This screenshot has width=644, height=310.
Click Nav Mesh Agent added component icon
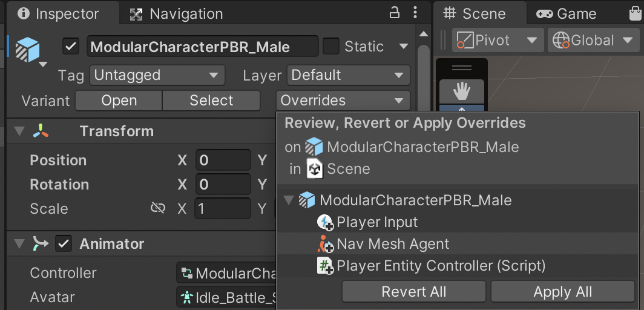pos(325,244)
